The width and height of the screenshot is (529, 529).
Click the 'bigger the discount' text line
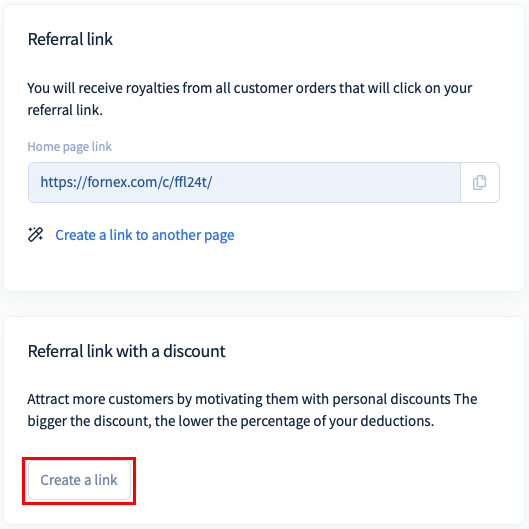pyautogui.click(x=231, y=421)
